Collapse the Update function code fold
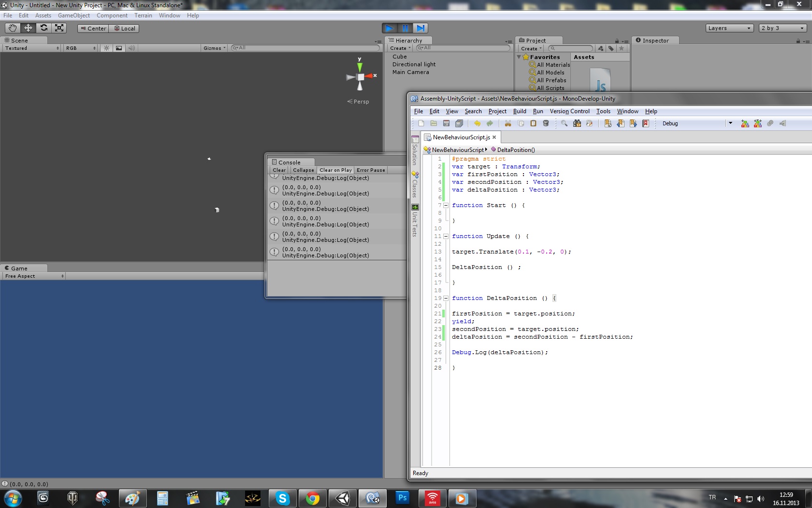This screenshot has height=508, width=812. click(x=446, y=236)
